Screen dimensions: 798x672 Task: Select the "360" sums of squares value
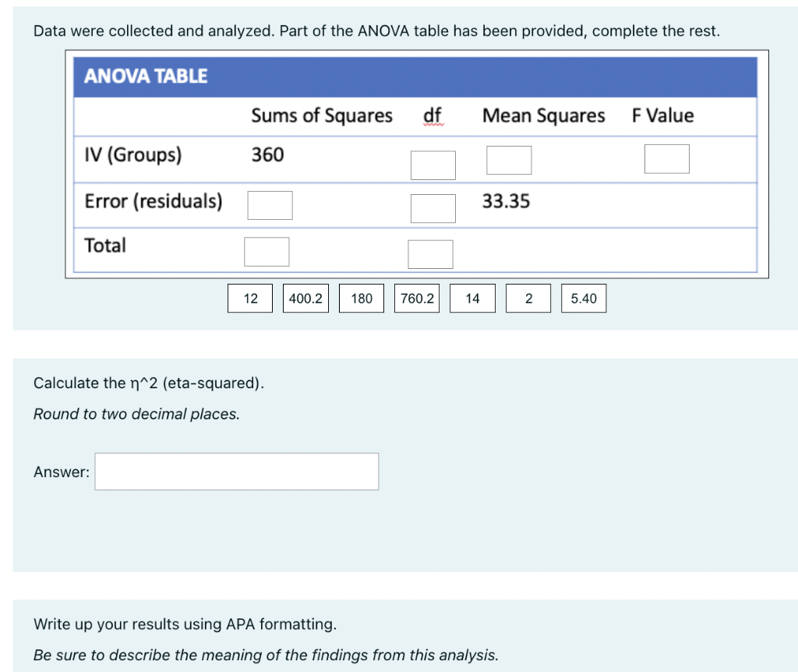point(268,155)
